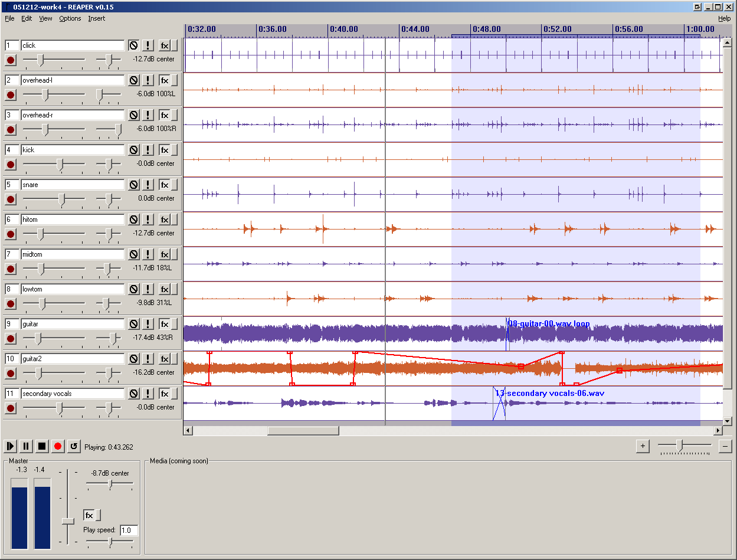Image resolution: width=737 pixels, height=560 pixels.
Task: Click the 0:48.00 timeline ruler mark
Action: tap(487, 29)
